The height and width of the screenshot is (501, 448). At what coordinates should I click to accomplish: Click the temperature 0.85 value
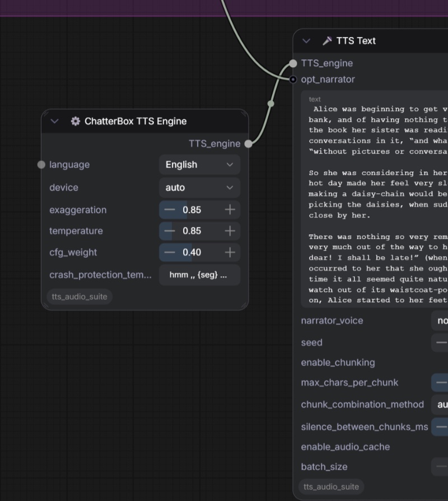[192, 231]
